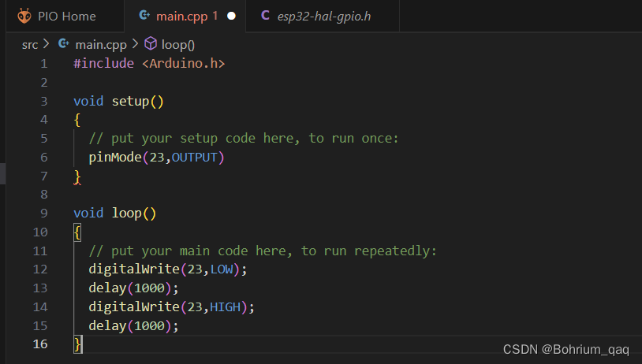Expand the chevron after main.cpp in breadcrumb
This screenshot has width=642, height=364.
click(135, 43)
